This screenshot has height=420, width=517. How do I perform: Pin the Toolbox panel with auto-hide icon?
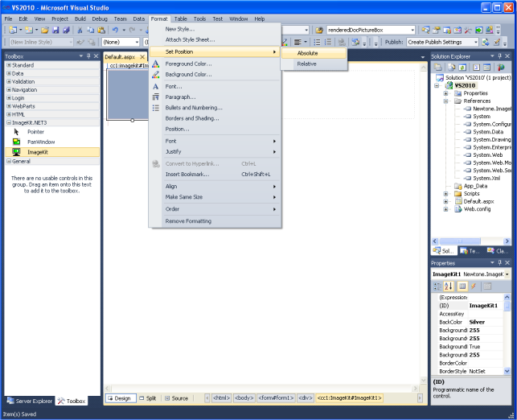pyautogui.click(x=88, y=56)
